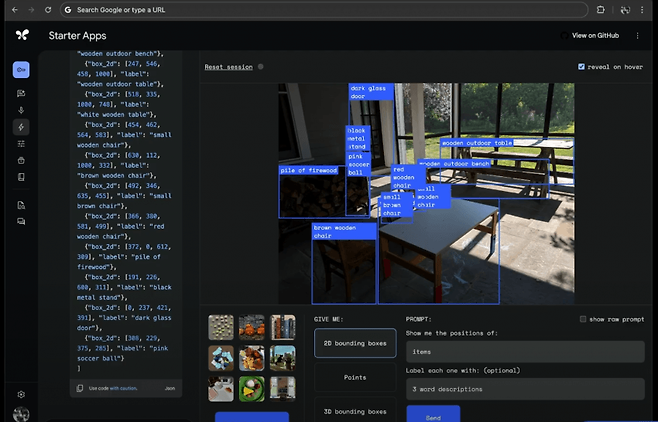The height and width of the screenshot is (422, 658).
Task: Reload the page with browser refresh icon
Action: (48, 9)
